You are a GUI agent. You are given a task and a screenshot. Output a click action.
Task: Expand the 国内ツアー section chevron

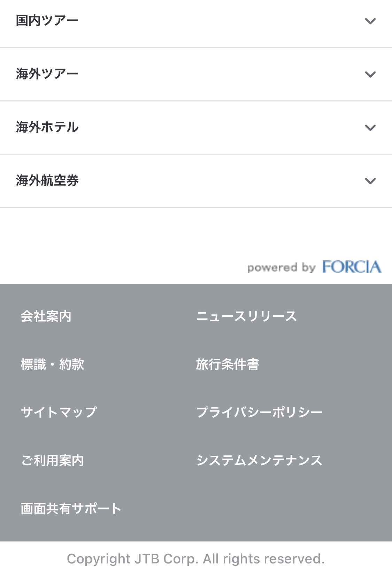[x=370, y=21]
